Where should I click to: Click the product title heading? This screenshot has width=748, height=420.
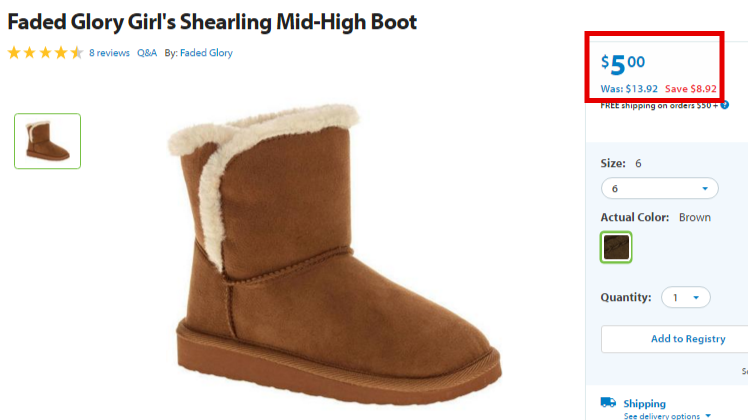point(212,22)
